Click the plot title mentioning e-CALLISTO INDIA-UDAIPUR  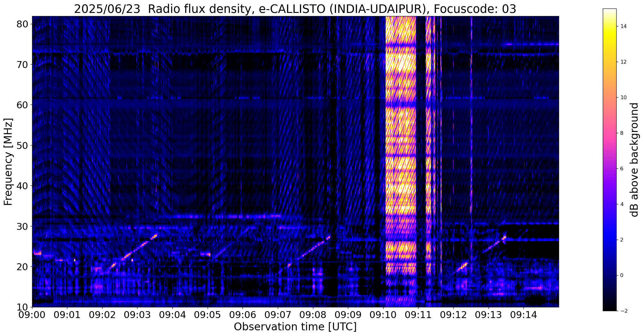coord(295,9)
